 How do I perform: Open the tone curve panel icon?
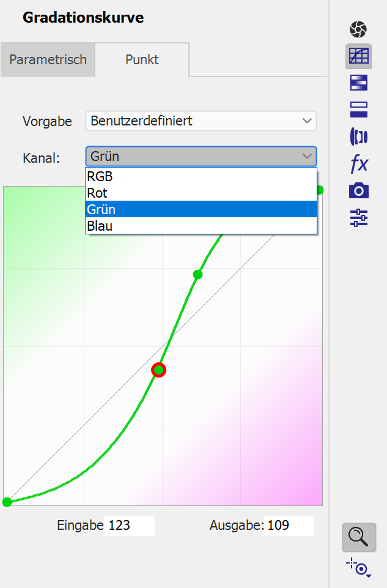(358, 56)
